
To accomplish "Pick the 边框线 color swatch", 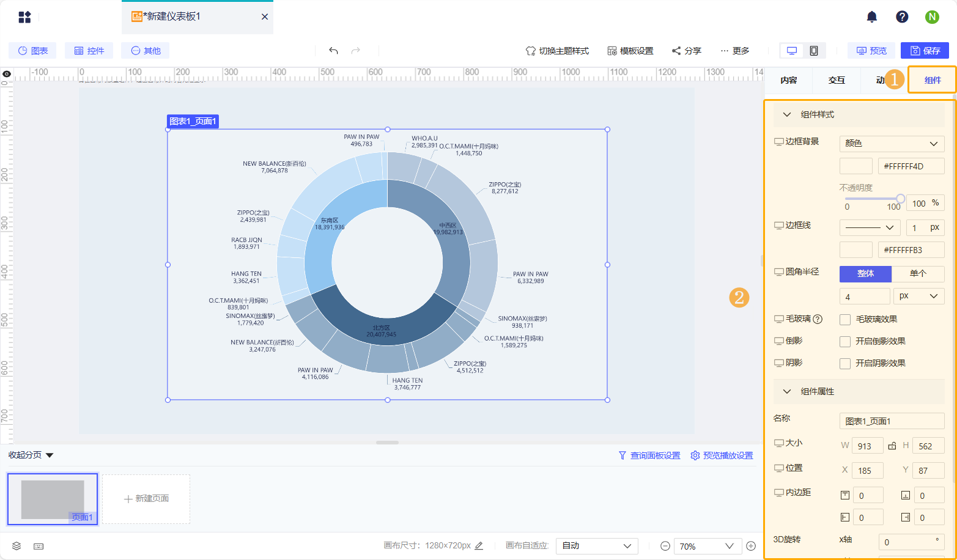I will pos(856,250).
